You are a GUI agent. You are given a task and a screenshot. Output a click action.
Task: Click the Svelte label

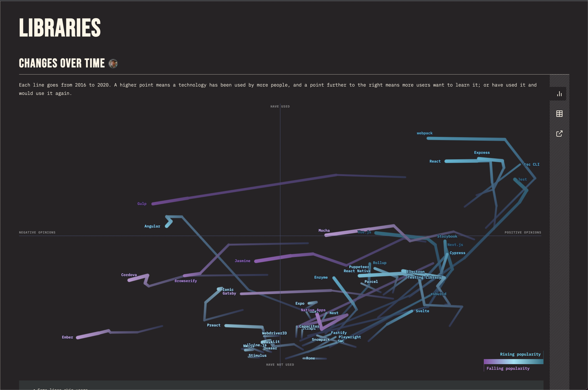422,311
